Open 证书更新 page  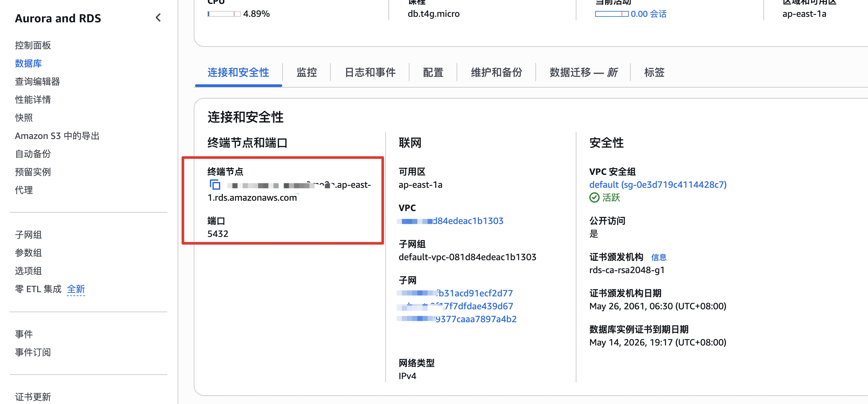click(33, 397)
